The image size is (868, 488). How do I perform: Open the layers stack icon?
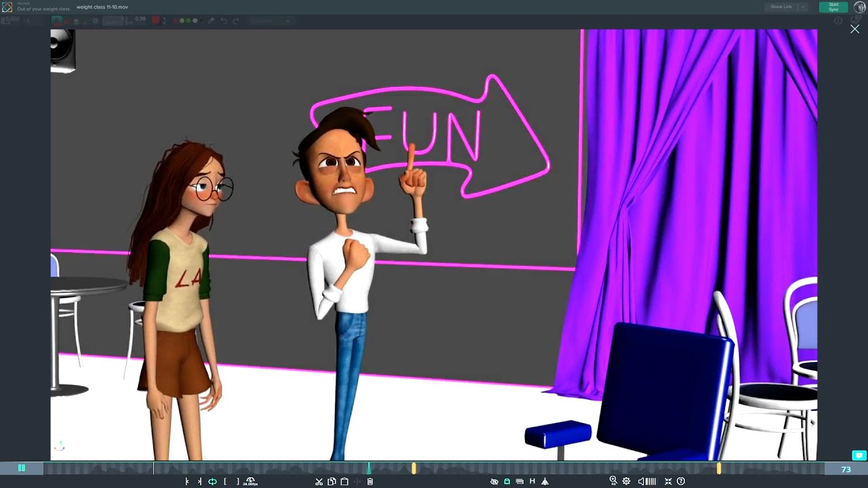coord(519,481)
